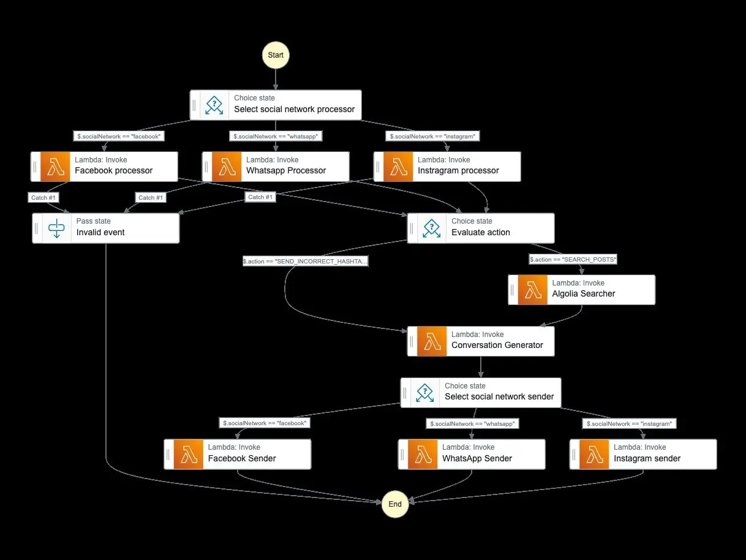Click the whatsapp condition label below processor choice

pos(277,136)
